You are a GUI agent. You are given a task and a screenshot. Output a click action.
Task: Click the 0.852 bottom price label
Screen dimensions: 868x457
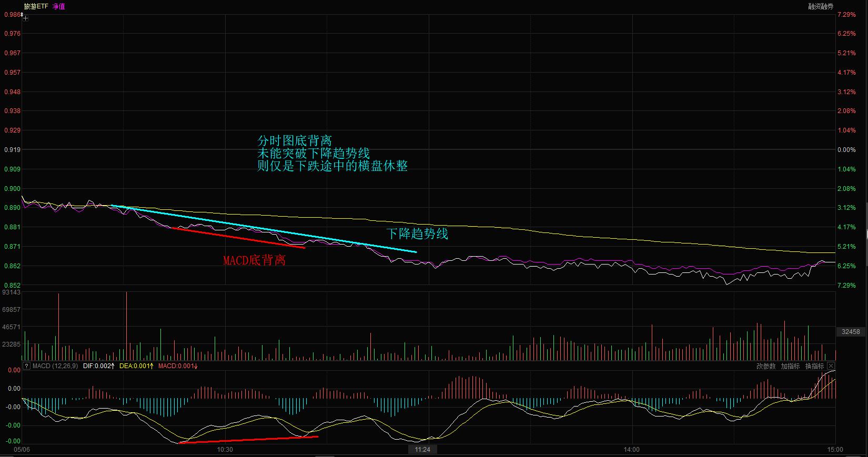(12, 286)
